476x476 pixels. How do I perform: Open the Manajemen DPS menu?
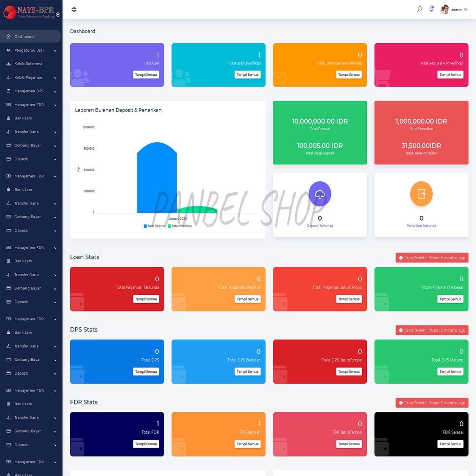[30, 91]
